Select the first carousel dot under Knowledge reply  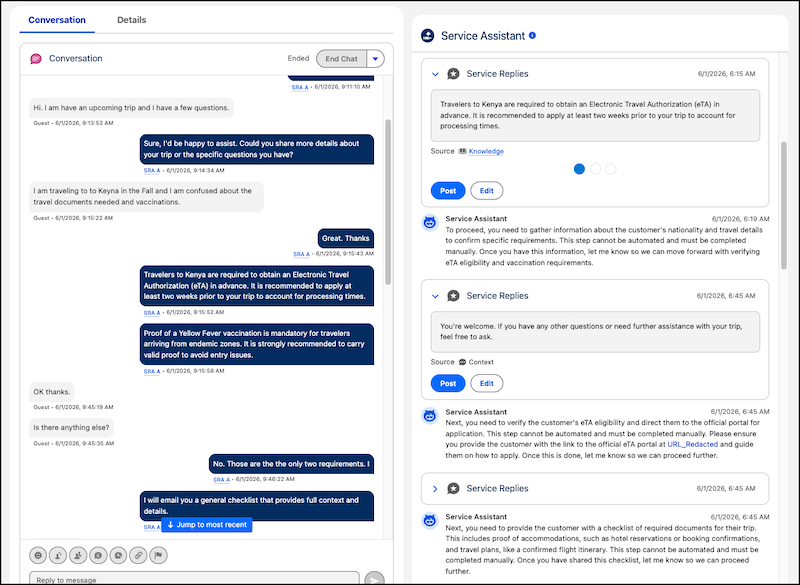[579, 169]
